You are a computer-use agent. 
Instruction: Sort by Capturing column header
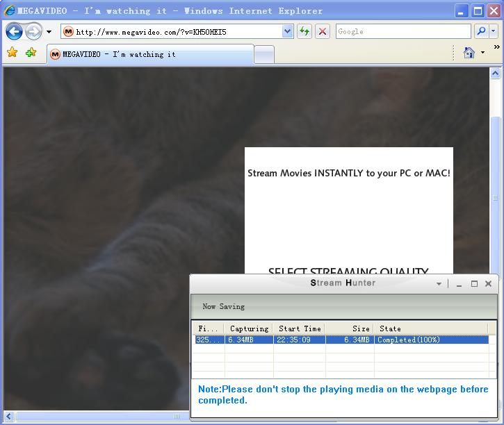point(249,328)
